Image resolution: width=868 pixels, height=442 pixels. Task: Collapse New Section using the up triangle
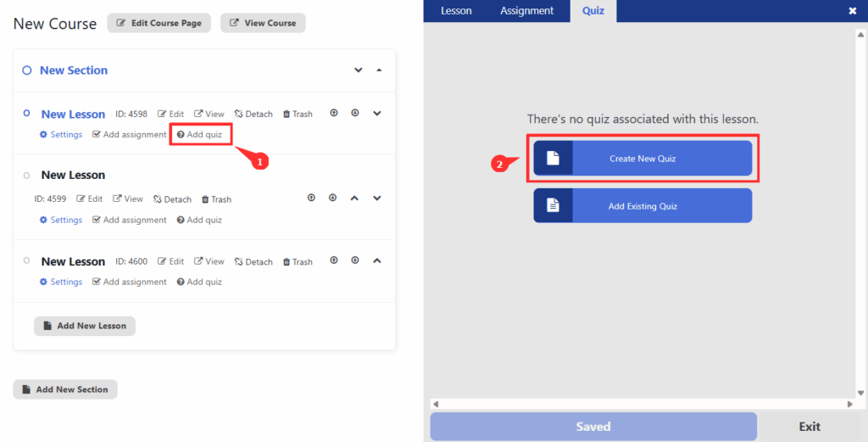379,70
